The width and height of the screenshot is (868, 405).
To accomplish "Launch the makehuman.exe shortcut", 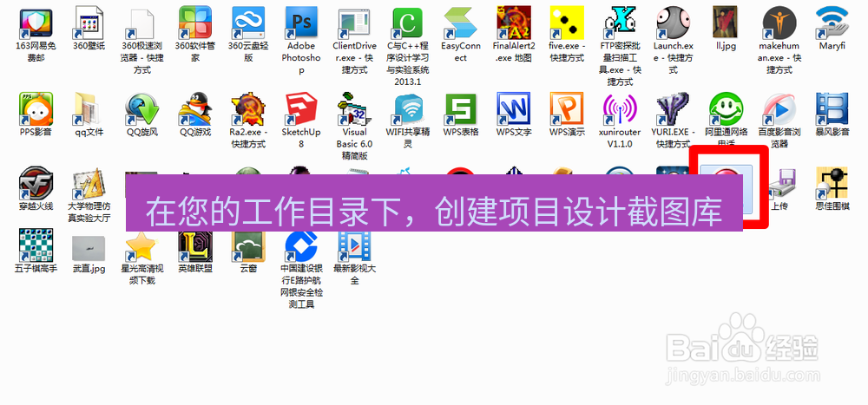I will 780,22.
